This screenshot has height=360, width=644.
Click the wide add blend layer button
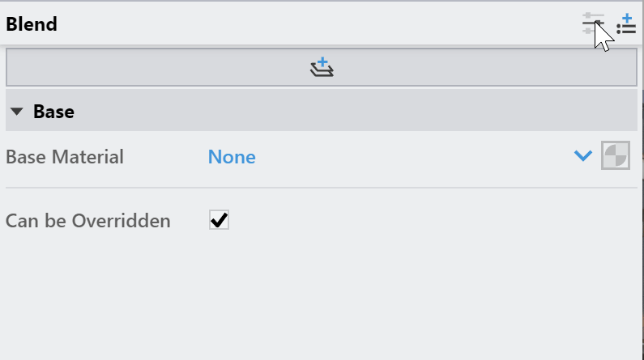click(x=322, y=67)
